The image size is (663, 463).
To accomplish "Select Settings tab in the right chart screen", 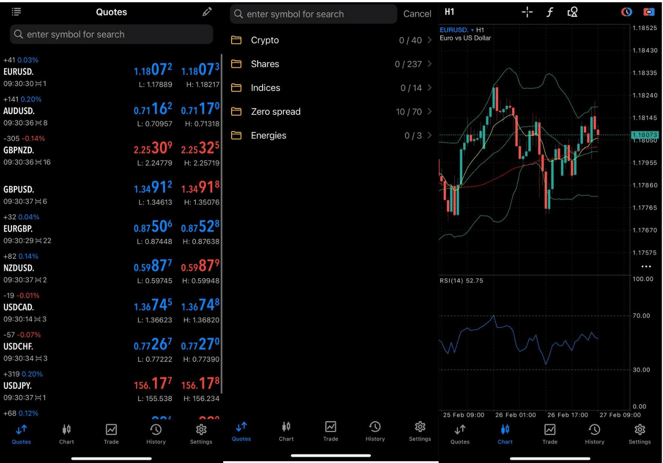I will pos(640,434).
